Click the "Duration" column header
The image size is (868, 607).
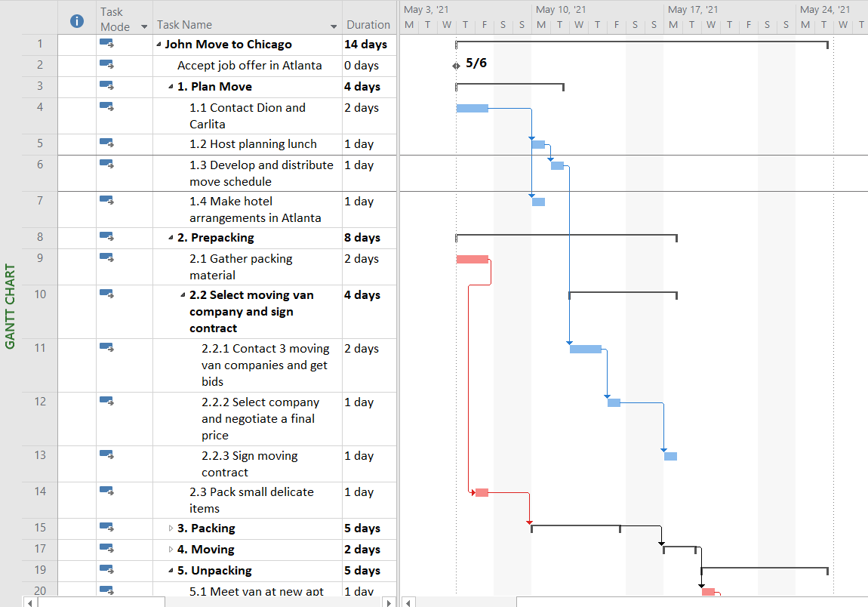[x=368, y=25]
